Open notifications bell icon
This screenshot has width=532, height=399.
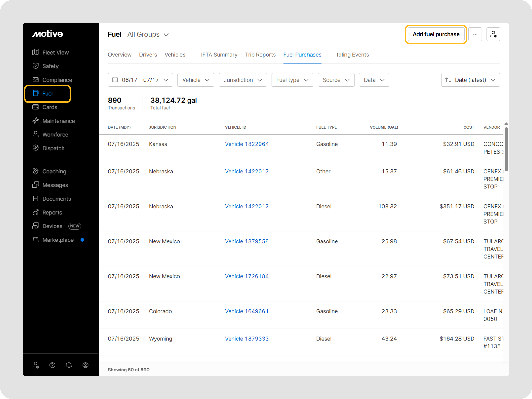coord(69,365)
